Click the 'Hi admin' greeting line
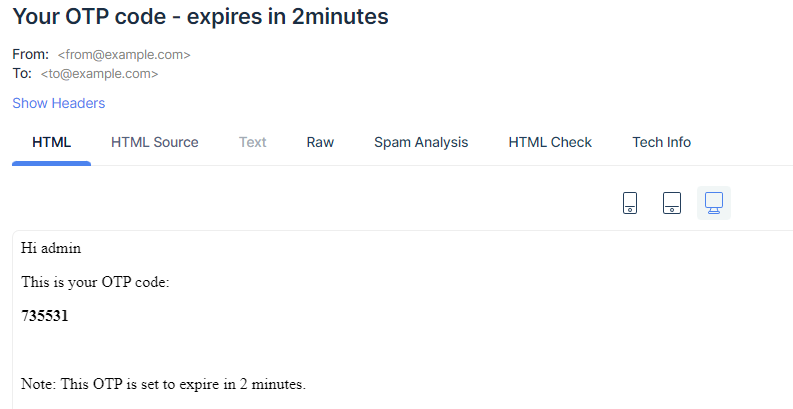 pyautogui.click(x=51, y=248)
